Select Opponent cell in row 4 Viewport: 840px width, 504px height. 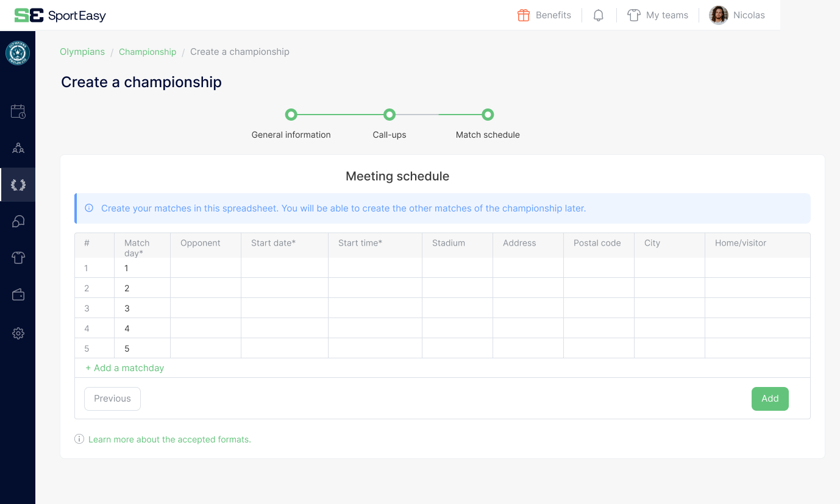(205, 328)
